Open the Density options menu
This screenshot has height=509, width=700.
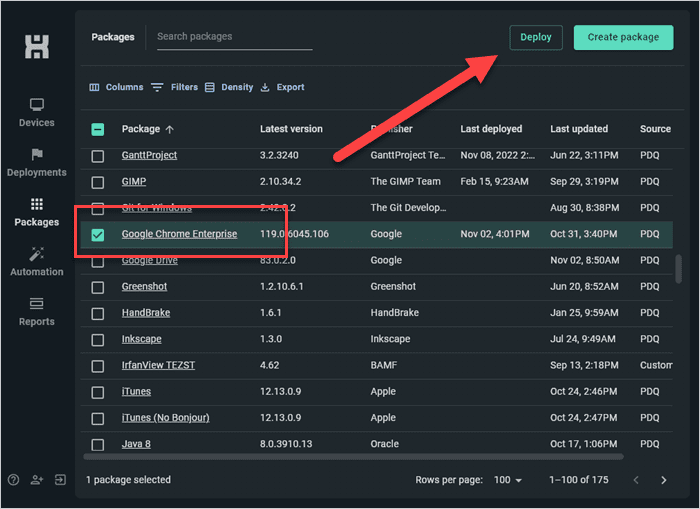[x=229, y=87]
